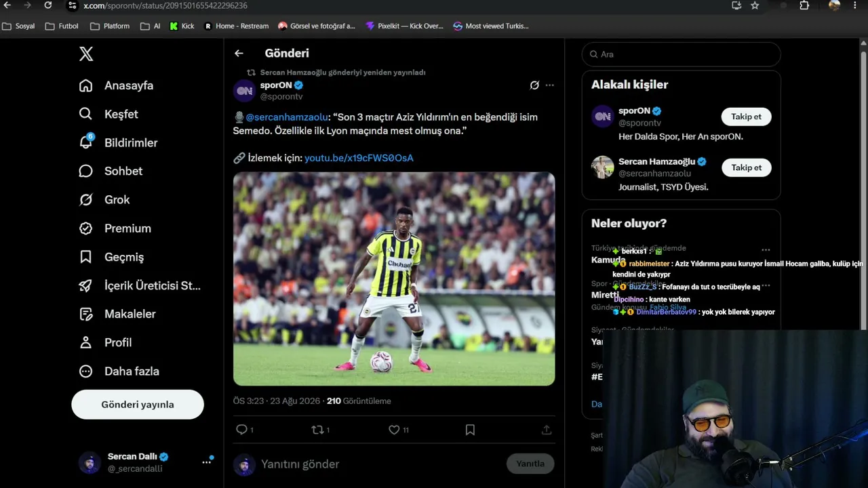Click the @sporontv handle under the post author
The height and width of the screenshot is (488, 868).
coord(281,97)
